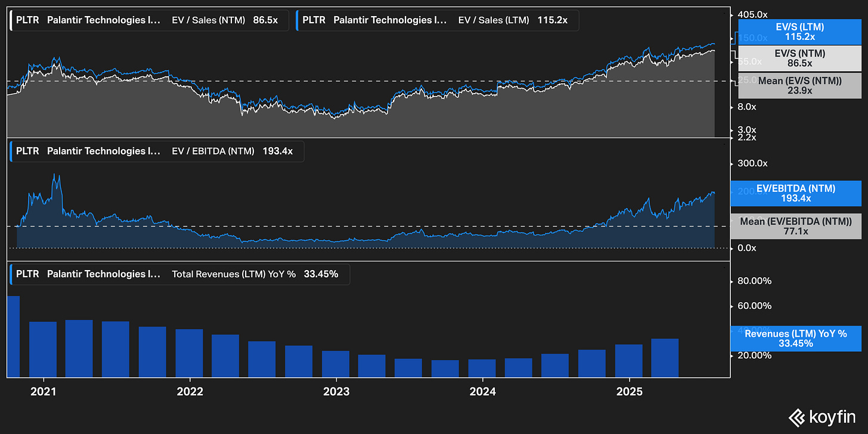Click the 2021 label on the time axis
Viewport: 868px width, 434px height.
(x=44, y=392)
